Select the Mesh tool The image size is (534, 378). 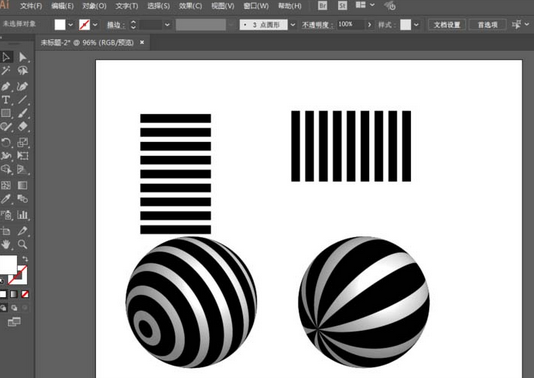[6, 185]
